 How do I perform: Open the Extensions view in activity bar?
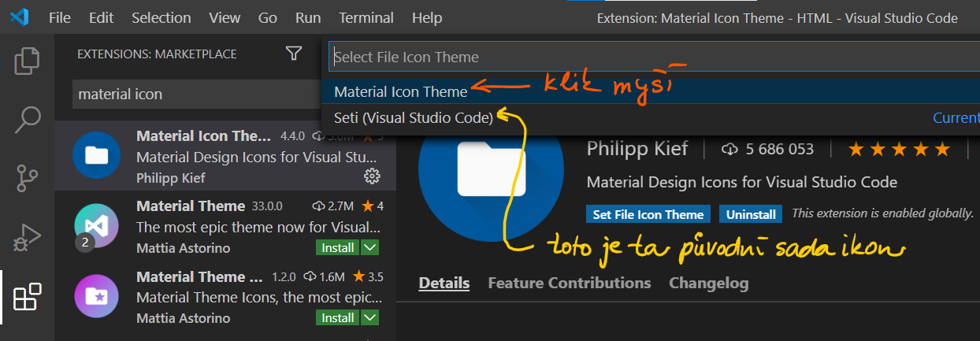[x=28, y=297]
